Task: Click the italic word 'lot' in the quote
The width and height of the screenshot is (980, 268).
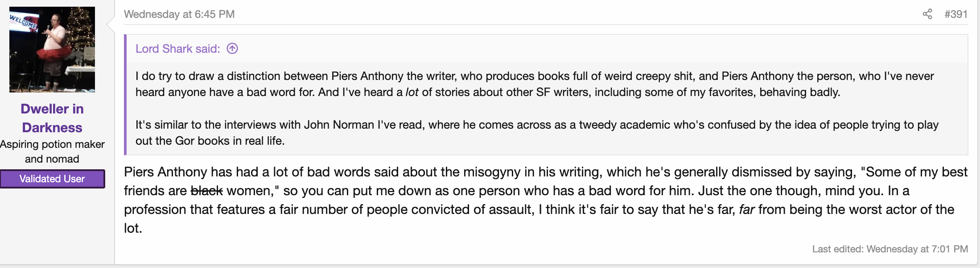Action: pos(412,92)
